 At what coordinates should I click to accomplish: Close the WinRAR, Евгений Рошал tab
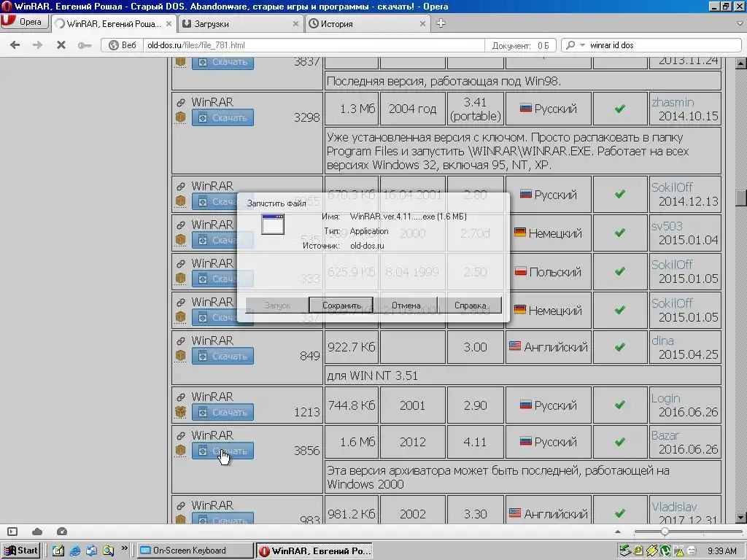pos(169,24)
